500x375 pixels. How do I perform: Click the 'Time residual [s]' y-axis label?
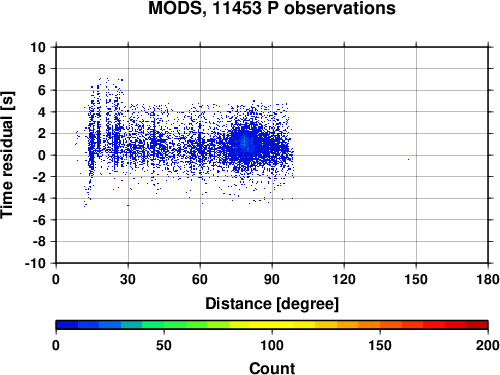pos(7,155)
